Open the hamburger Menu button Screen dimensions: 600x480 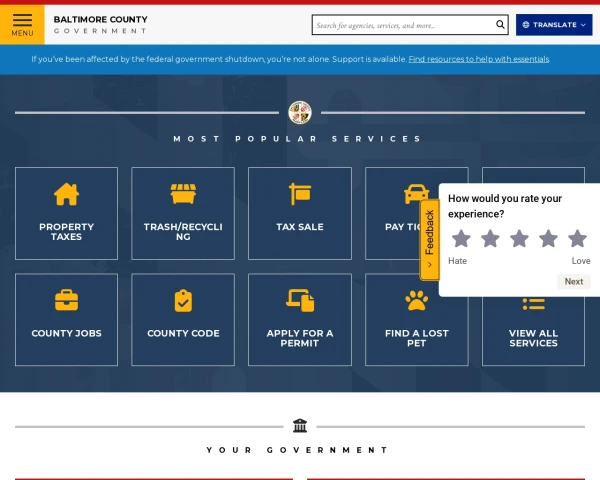pyautogui.click(x=22, y=24)
